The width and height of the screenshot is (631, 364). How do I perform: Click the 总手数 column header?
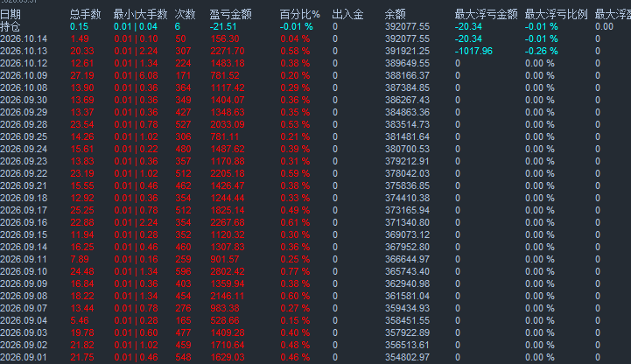pos(85,15)
